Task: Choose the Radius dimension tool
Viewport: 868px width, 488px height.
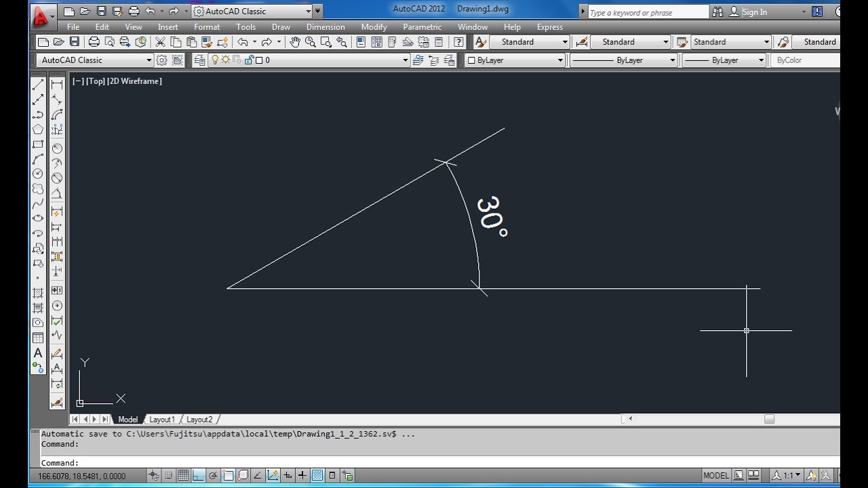Action: (x=57, y=148)
